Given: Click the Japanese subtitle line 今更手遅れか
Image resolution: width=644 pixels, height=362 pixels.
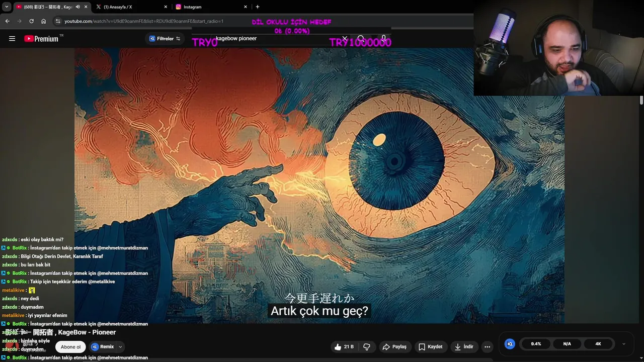Looking at the screenshot, I should click(319, 299).
